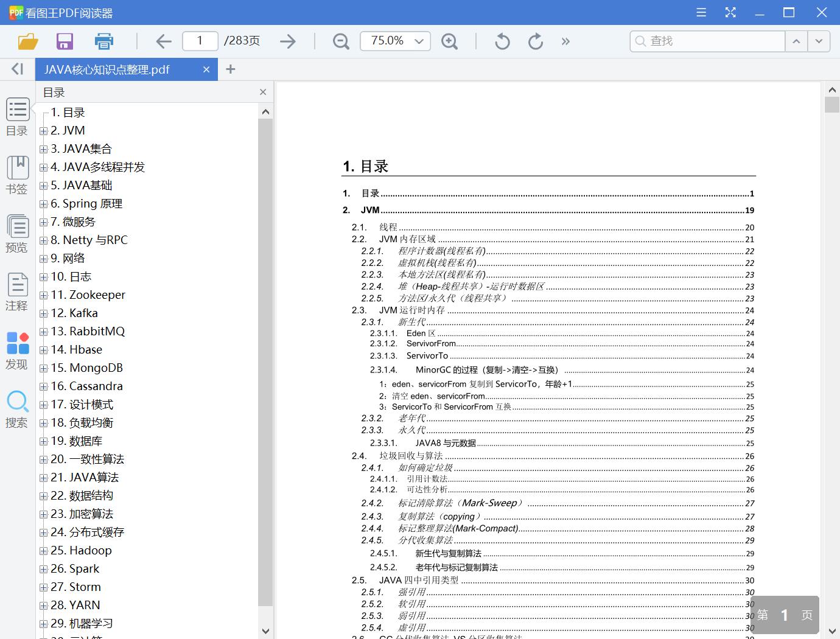The width and height of the screenshot is (840, 639).
Task: Jump to 7. 微服务 in outline
Action: pyautogui.click(x=73, y=222)
